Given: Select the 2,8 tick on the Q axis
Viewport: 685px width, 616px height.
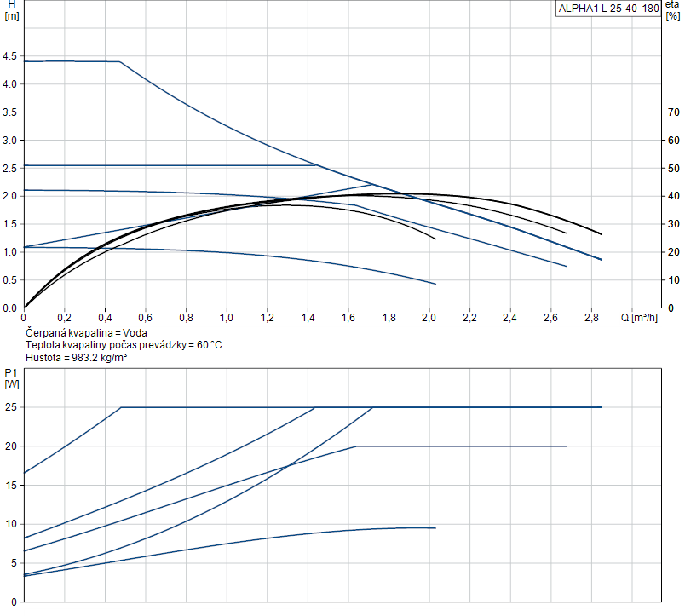Looking at the screenshot, I should click(x=591, y=318).
